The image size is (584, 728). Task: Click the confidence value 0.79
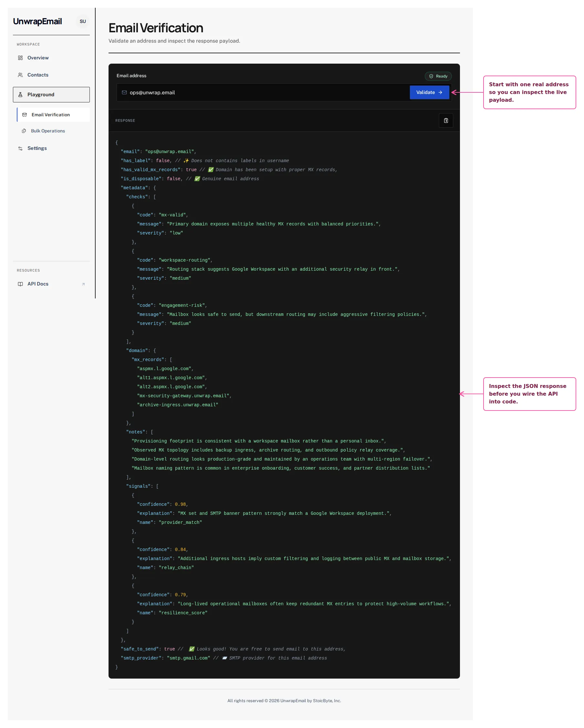[180, 595]
